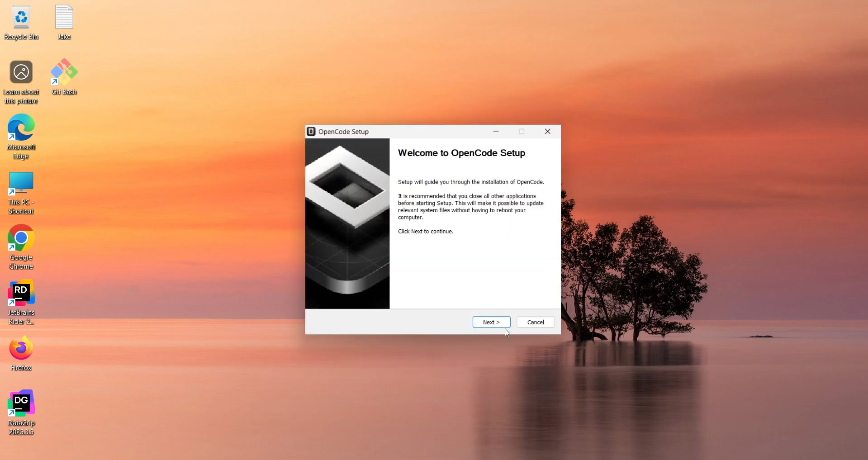The width and height of the screenshot is (868, 460).
Task: Select the Git Bash shortcut
Action: tap(64, 77)
